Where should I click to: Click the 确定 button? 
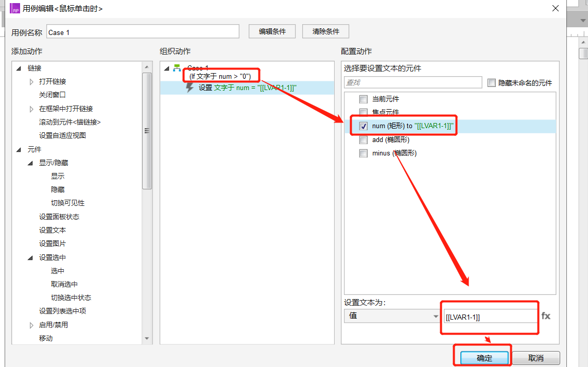484,358
